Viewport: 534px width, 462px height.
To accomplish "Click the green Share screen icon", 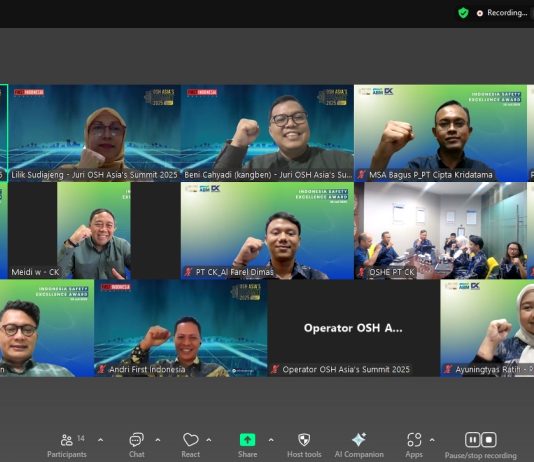I will point(248,440).
